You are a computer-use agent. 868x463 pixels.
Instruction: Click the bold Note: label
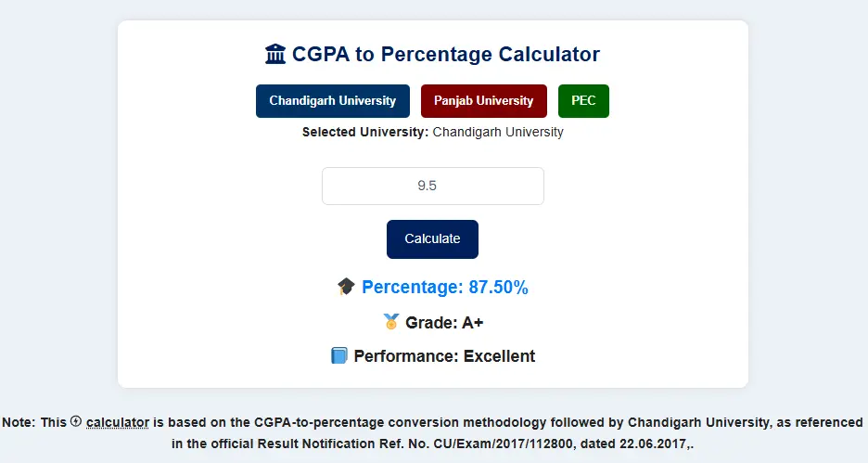click(20, 422)
